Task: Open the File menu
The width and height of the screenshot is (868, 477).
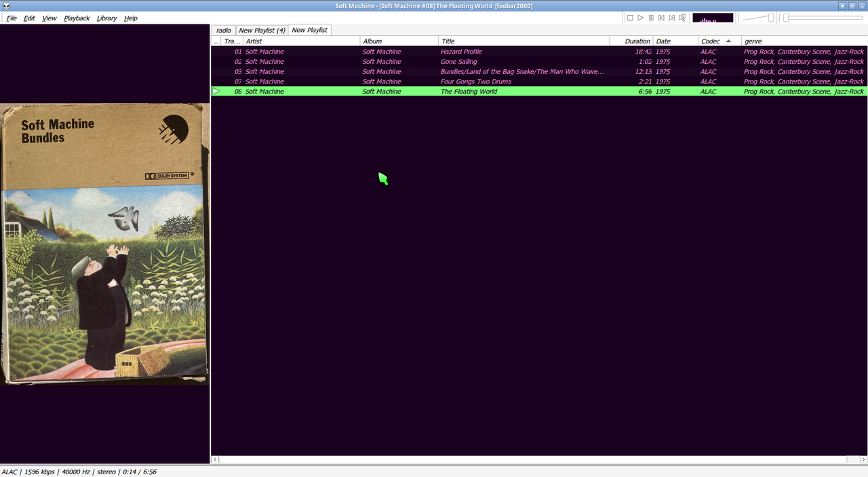Action: point(12,18)
